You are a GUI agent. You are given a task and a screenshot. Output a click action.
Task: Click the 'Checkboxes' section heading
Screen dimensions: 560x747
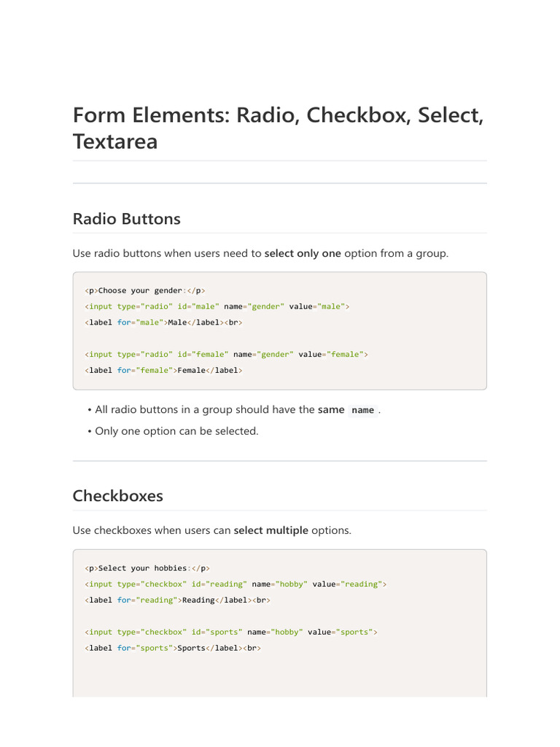pyautogui.click(x=118, y=496)
